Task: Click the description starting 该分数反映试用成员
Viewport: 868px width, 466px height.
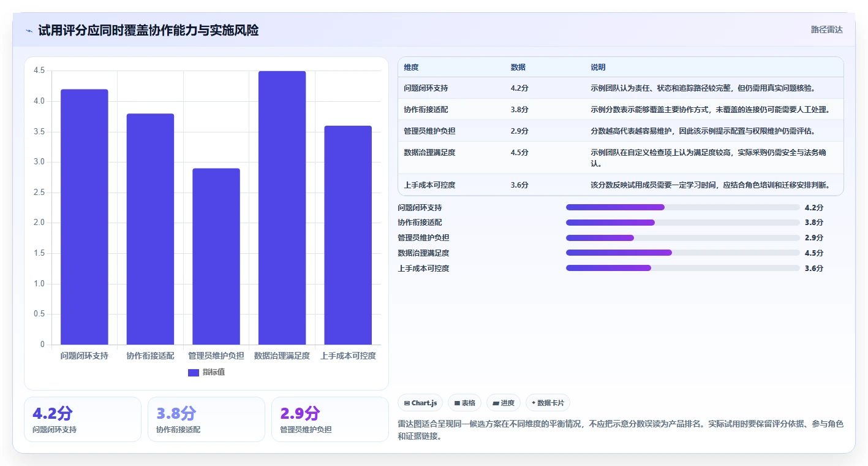Action: (x=710, y=185)
